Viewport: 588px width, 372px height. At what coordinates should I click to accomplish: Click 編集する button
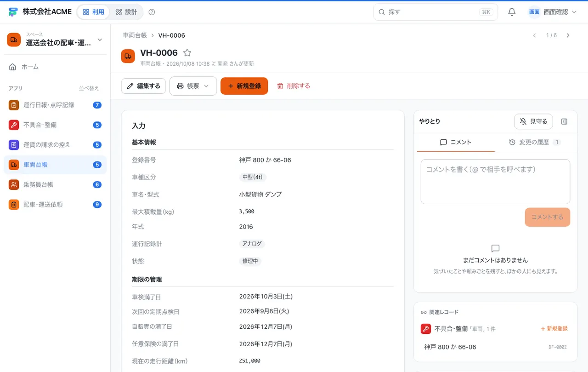pyautogui.click(x=143, y=86)
